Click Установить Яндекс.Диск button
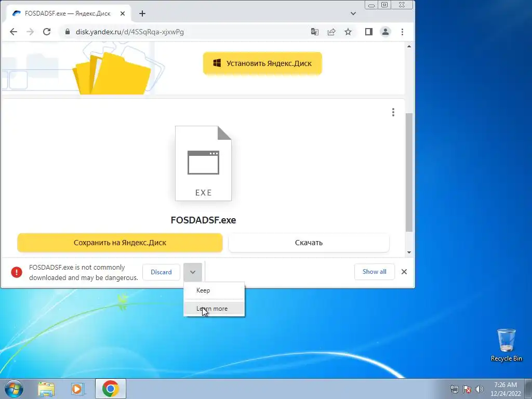The width and height of the screenshot is (532, 399). [x=262, y=63]
